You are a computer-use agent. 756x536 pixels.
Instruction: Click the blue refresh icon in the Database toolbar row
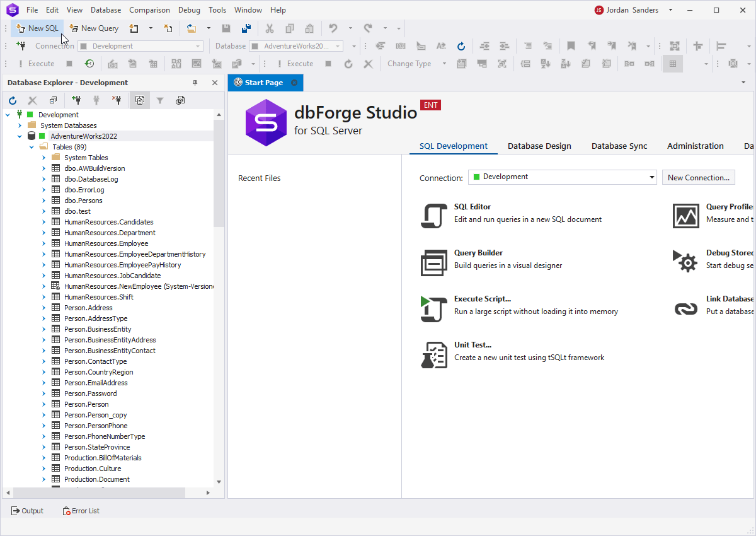pos(461,45)
